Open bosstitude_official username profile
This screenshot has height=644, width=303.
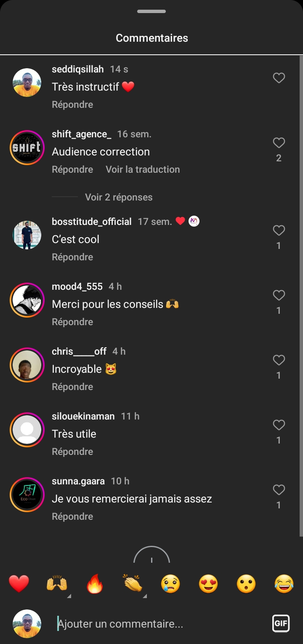(92, 222)
